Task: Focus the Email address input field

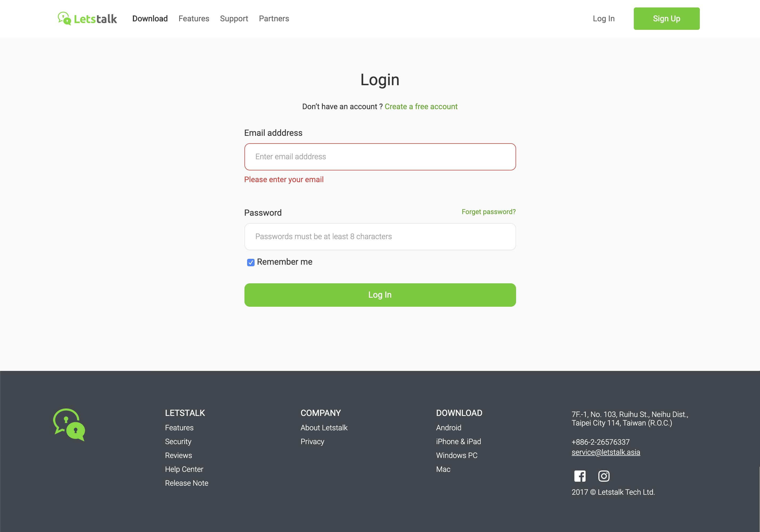Action: (x=380, y=157)
